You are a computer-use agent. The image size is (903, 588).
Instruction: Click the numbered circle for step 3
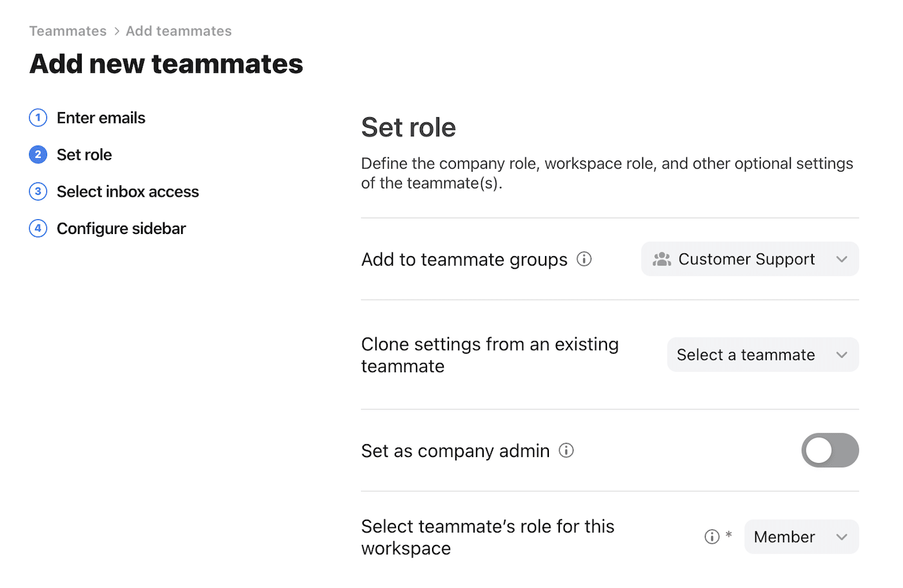[37, 191]
